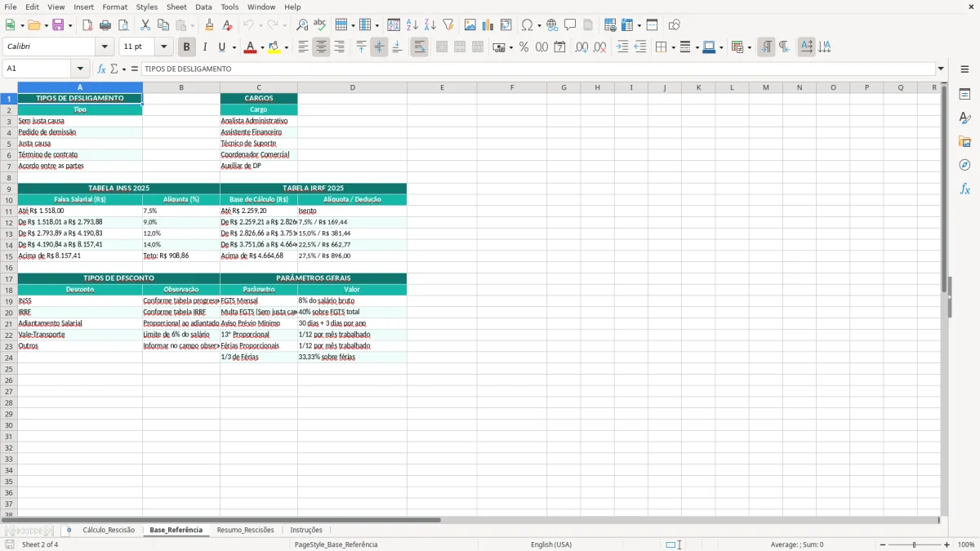This screenshot has height=551, width=980.
Task: Open the Font Name dropdown
Action: point(105,47)
